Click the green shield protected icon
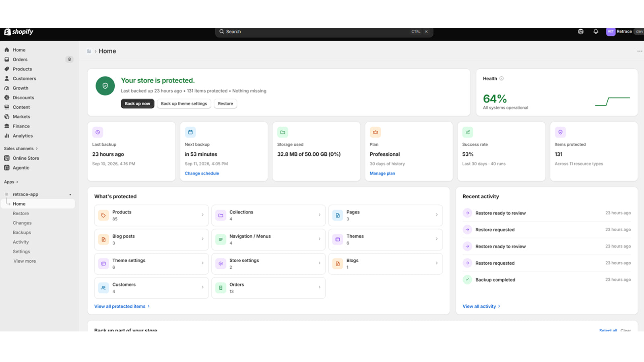 click(x=105, y=86)
